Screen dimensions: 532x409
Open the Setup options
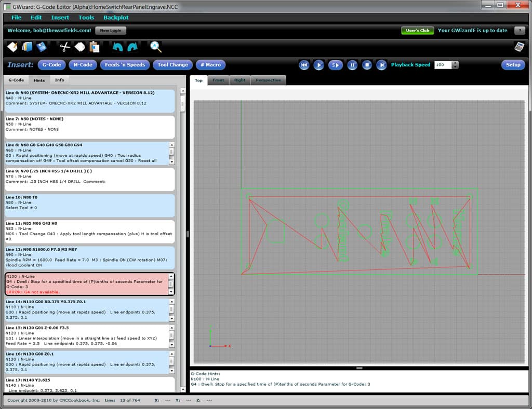(x=513, y=65)
